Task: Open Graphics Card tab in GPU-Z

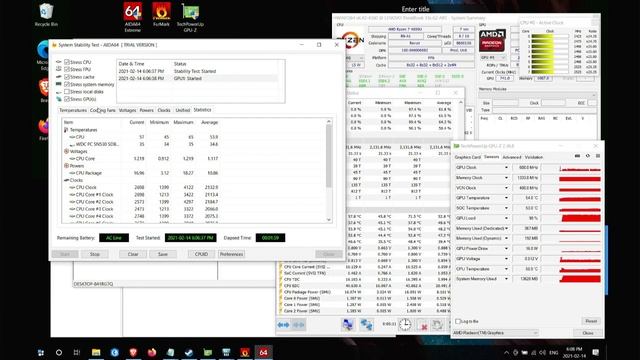Action: (x=468, y=157)
